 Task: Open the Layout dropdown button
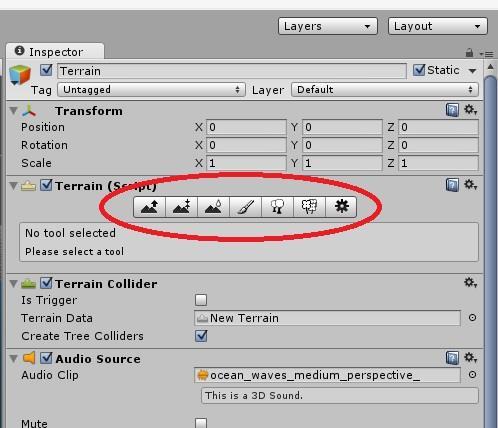438,26
